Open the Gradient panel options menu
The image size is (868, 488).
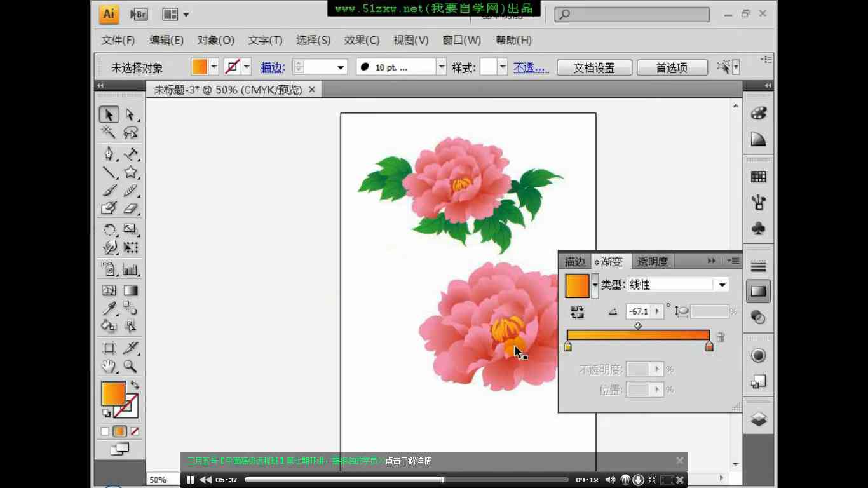coord(734,261)
